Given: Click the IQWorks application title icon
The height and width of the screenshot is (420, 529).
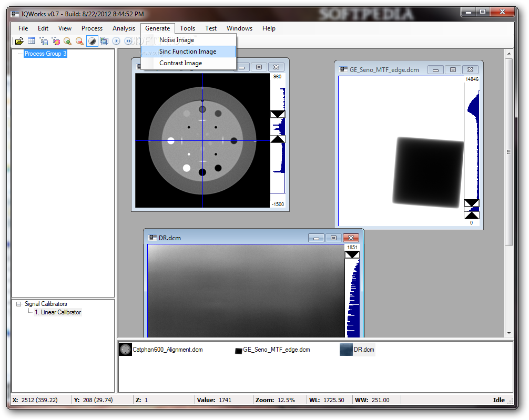Looking at the screenshot, I should pyautogui.click(x=15, y=14).
